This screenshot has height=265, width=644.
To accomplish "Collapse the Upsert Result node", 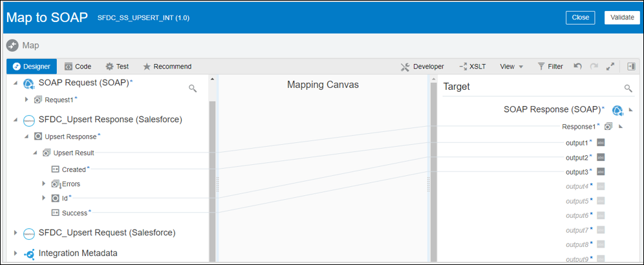I will coord(35,153).
